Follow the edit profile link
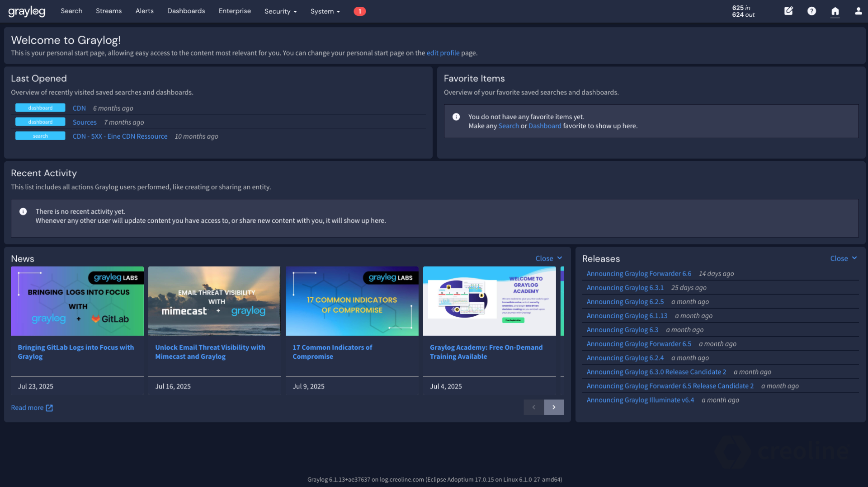The height and width of the screenshot is (487, 868). coord(443,53)
